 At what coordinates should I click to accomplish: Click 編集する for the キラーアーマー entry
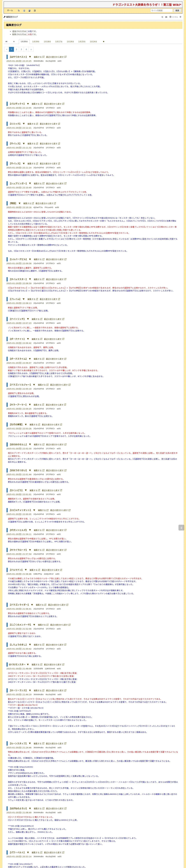click(x=39, y=405)
